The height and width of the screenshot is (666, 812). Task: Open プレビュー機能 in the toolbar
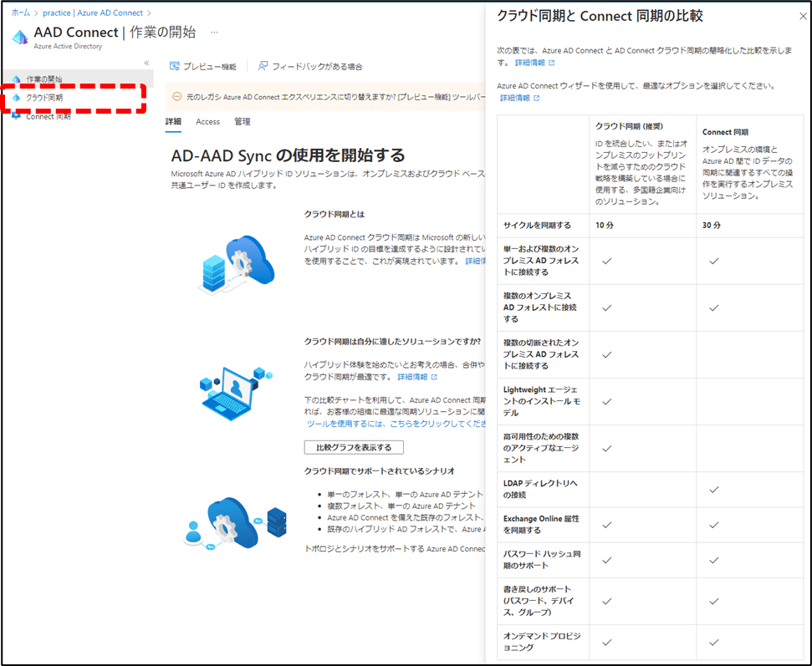pyautogui.click(x=209, y=66)
